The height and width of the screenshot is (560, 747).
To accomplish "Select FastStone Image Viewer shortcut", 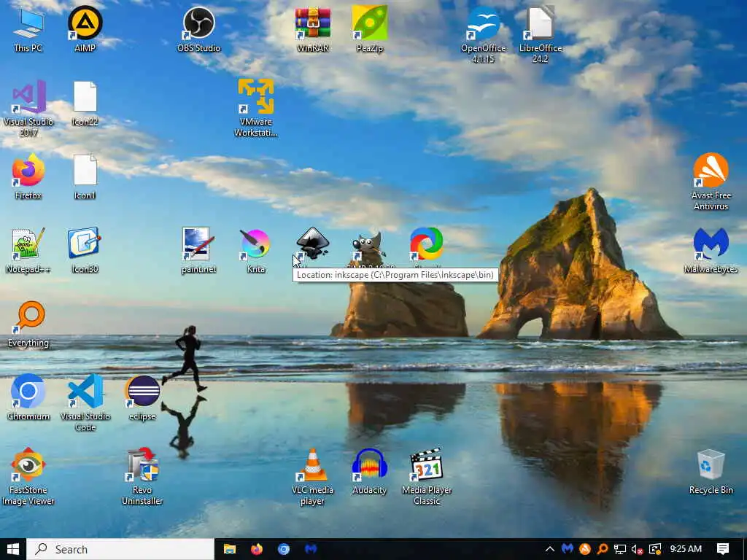I will click(x=28, y=476).
